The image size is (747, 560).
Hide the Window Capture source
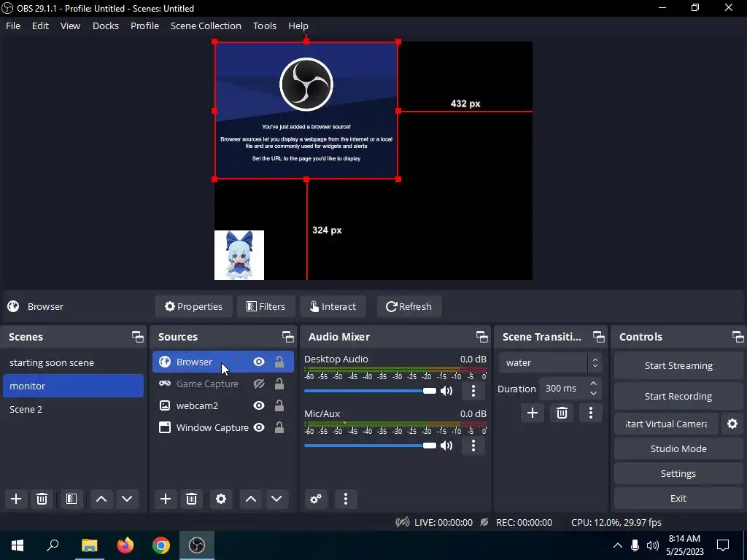(x=259, y=427)
